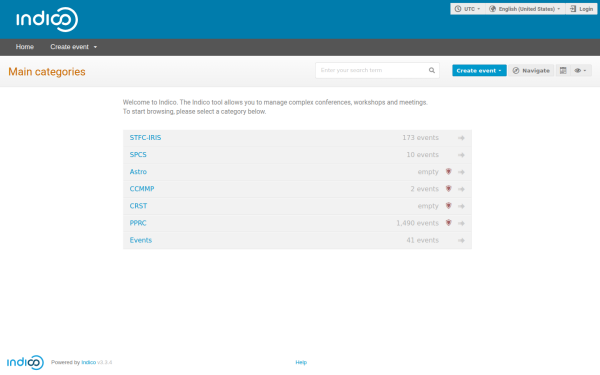Viewport: 600px width, 375px height.
Task: Open the PPRC category link
Action: pos(138,223)
